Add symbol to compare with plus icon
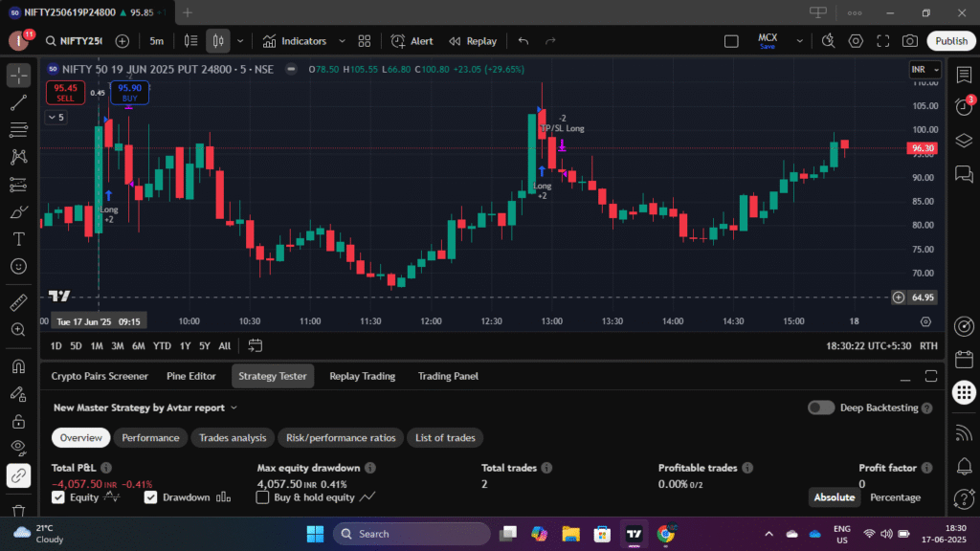 point(122,41)
